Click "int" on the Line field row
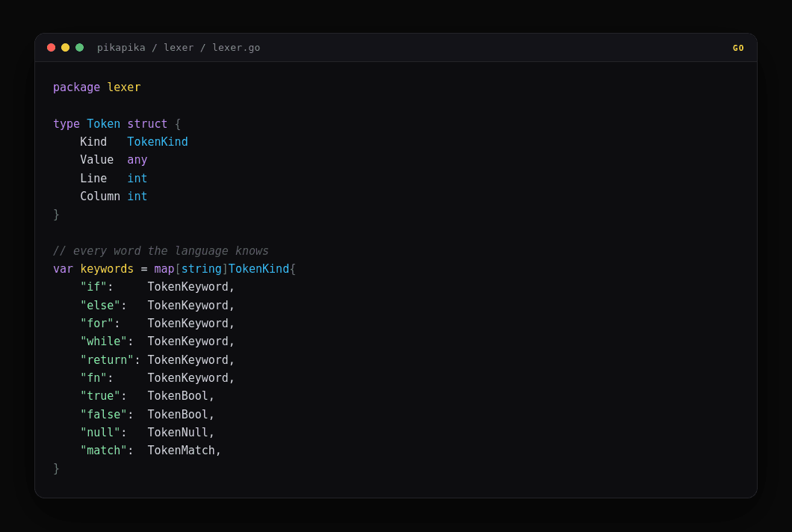The image size is (792, 532). click(x=137, y=179)
